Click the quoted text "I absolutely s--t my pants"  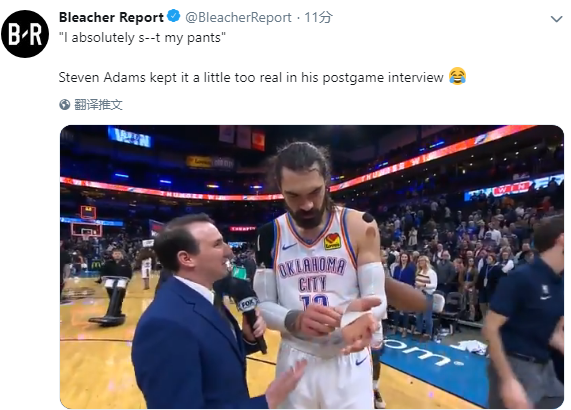click(x=142, y=38)
